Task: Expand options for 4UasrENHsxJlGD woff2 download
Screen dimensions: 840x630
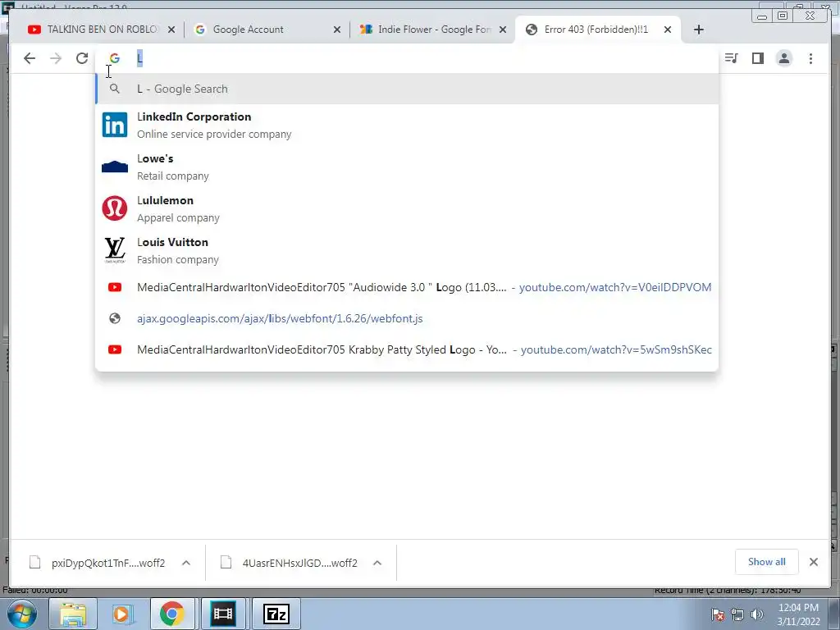Action: [377, 563]
